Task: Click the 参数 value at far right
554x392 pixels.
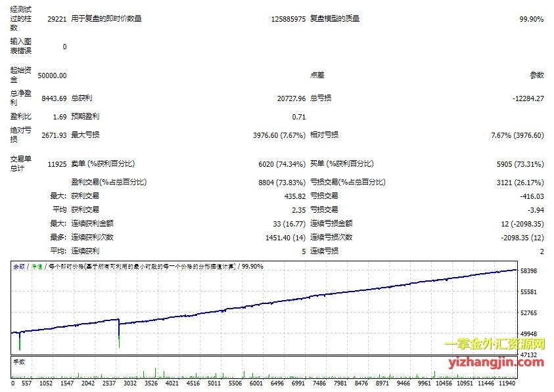Action: pyautogui.click(x=537, y=75)
